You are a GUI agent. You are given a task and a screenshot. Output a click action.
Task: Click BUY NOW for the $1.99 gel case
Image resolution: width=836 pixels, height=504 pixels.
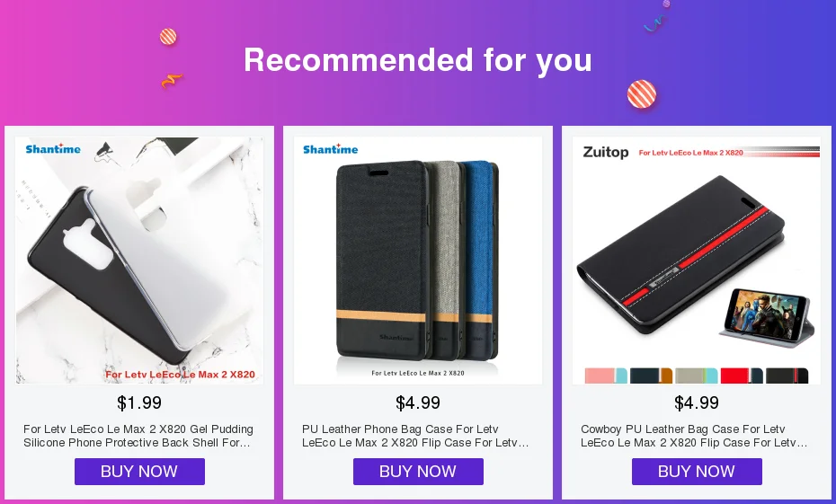(x=139, y=472)
